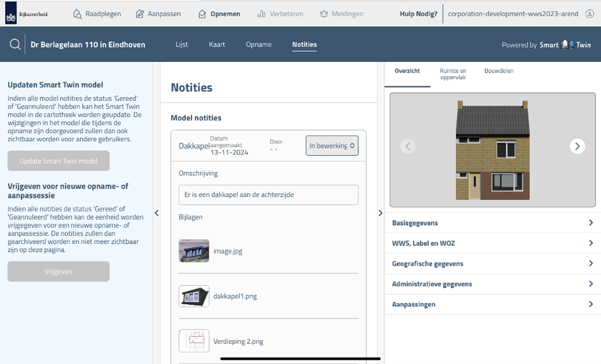Click the Verbeteren chart icon
This screenshot has width=601, height=364.
262,14
